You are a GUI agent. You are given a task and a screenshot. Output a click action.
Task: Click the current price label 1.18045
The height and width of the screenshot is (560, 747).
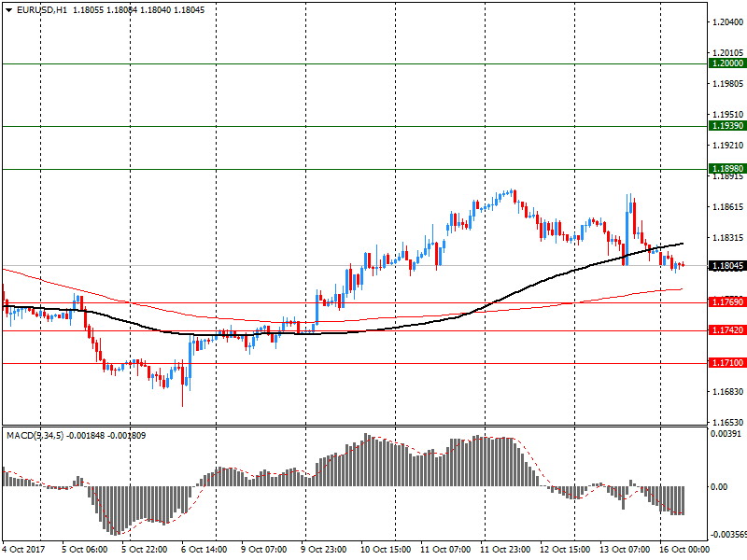click(x=727, y=266)
